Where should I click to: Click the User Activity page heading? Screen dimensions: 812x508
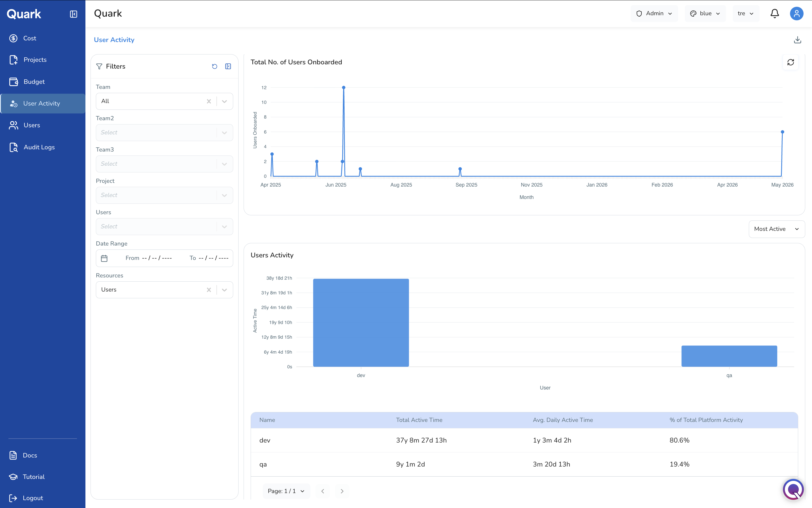click(x=114, y=40)
